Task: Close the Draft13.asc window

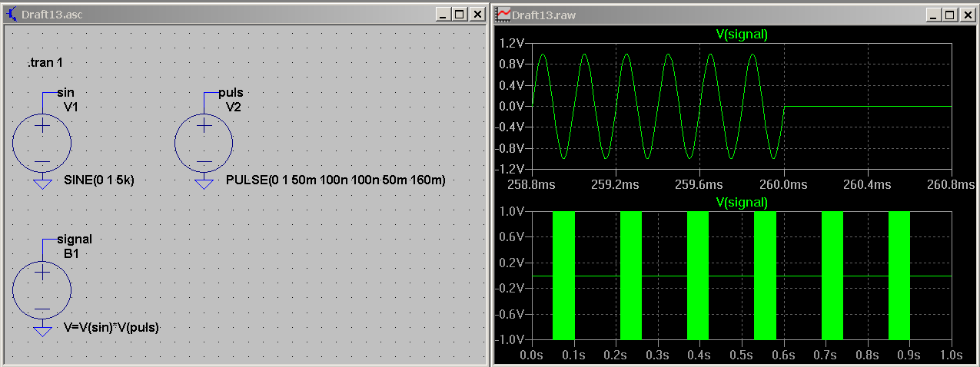Action: (477, 14)
